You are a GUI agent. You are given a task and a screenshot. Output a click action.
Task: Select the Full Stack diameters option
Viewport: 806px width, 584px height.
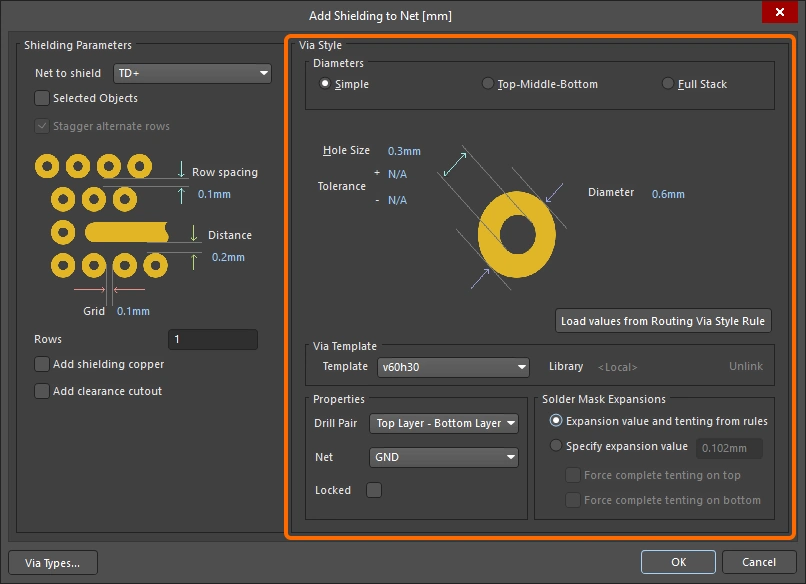[668, 84]
